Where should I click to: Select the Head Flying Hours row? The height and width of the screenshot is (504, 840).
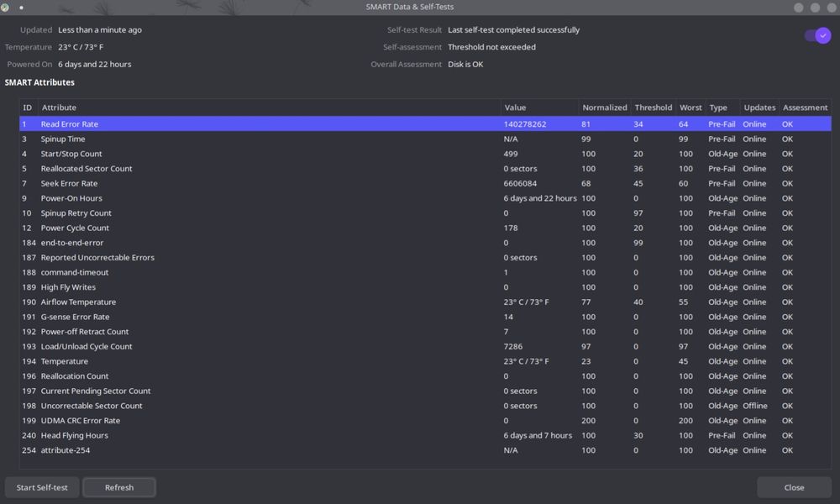[425, 435]
